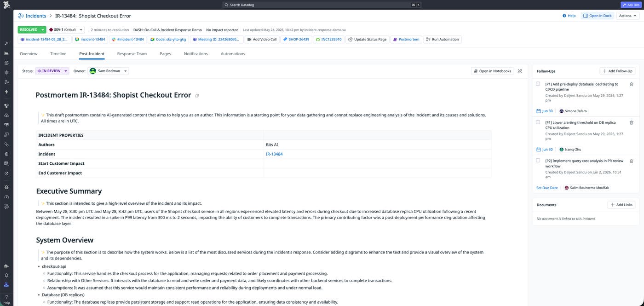The height and width of the screenshot is (306, 644).
Task: Open the Integrations puzzle icon in sidebar
Action: click(6, 266)
